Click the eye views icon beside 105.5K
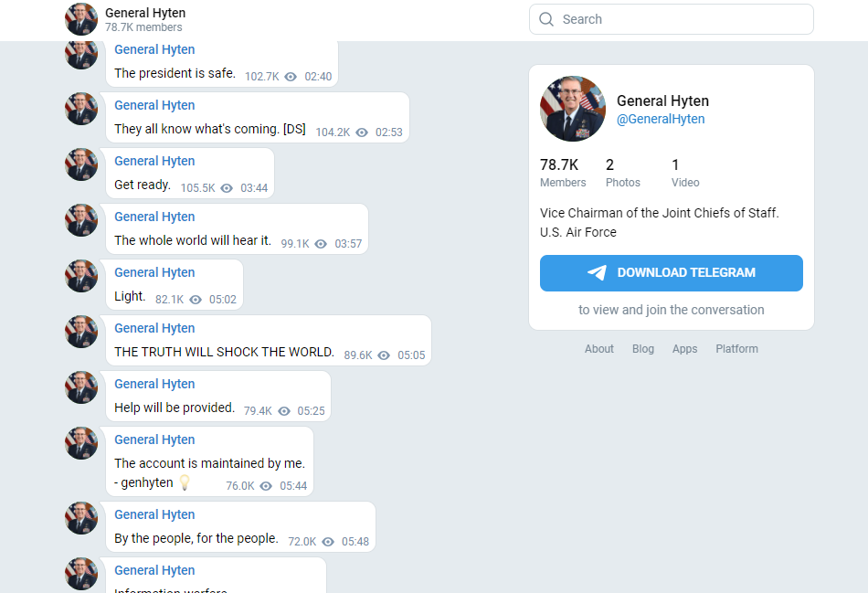 click(x=227, y=188)
